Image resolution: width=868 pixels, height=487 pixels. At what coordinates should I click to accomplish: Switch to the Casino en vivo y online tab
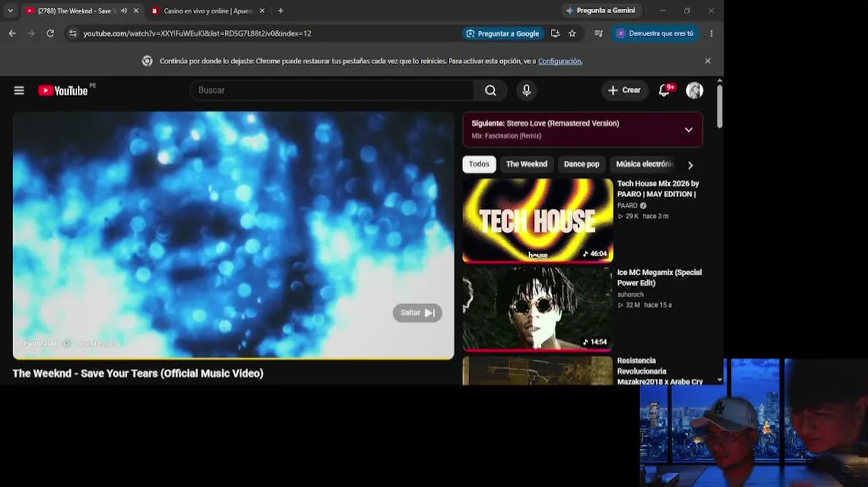206,11
